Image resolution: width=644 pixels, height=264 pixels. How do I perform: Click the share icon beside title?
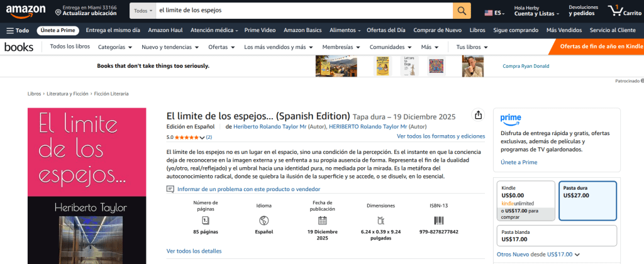478,116
